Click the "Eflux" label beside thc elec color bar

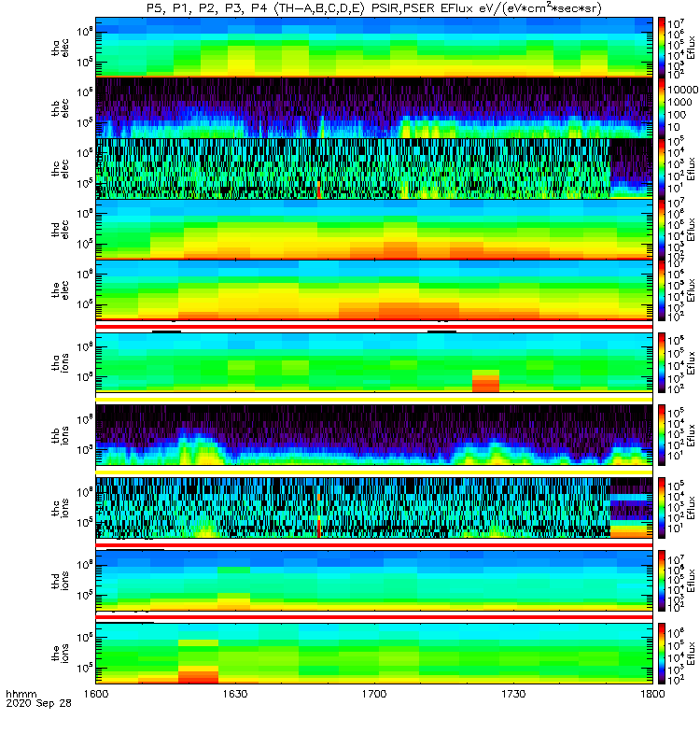coord(691,169)
